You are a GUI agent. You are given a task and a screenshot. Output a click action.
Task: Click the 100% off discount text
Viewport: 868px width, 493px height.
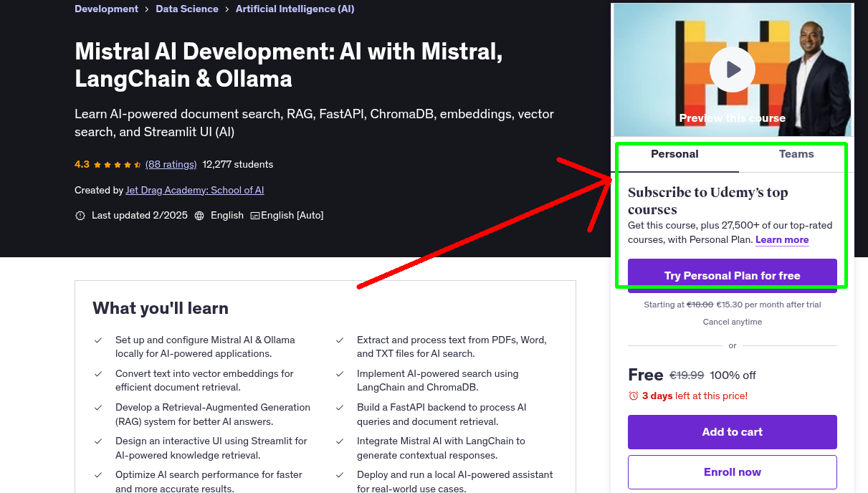733,375
